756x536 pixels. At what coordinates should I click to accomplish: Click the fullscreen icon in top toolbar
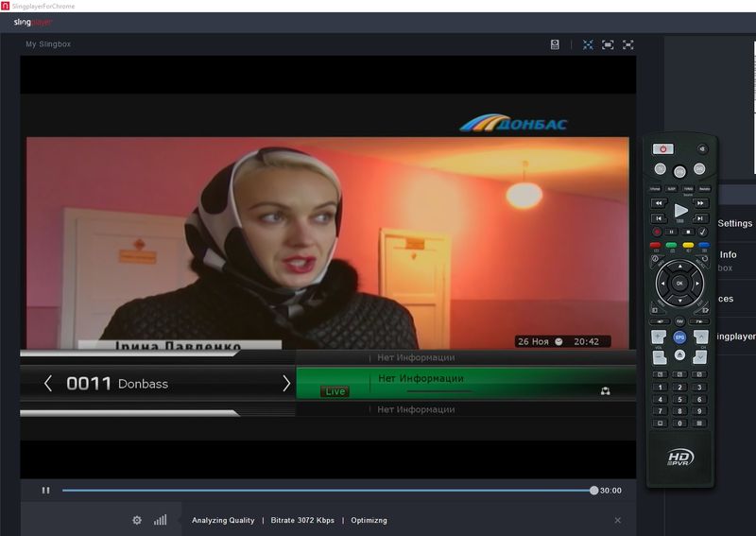tap(627, 44)
